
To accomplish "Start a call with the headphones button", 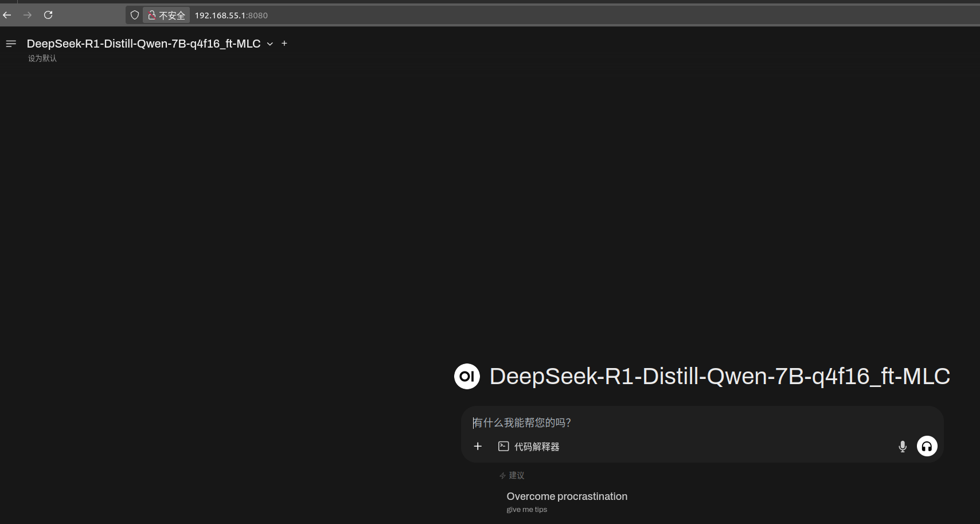I will click(927, 446).
